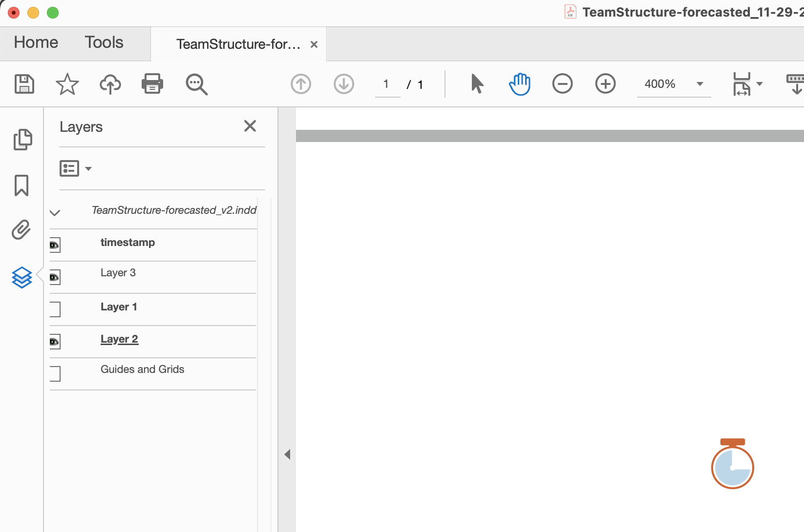
Task: Select the arrow selection tool
Action: coord(477,83)
